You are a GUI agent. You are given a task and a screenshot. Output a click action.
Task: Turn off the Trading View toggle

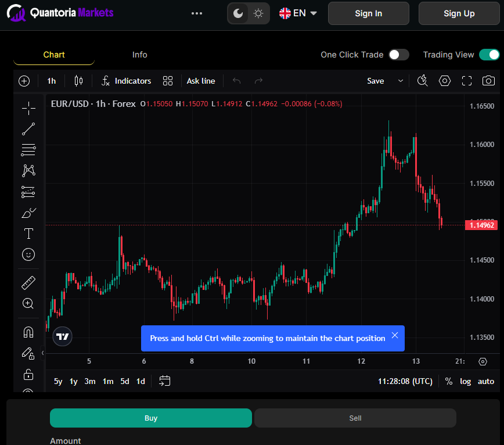coord(489,55)
